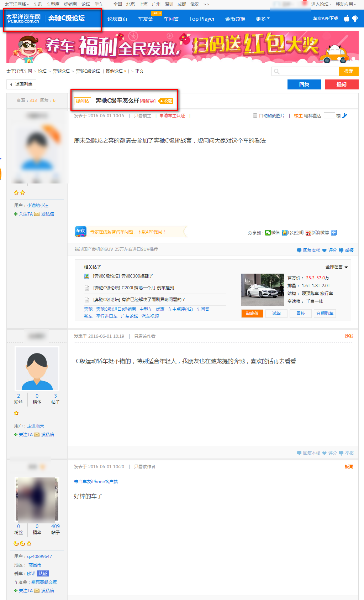Open 更多 dropdown in blue navigation
Image resolution: width=364 pixels, height=600 pixels.
pyautogui.click(x=263, y=19)
